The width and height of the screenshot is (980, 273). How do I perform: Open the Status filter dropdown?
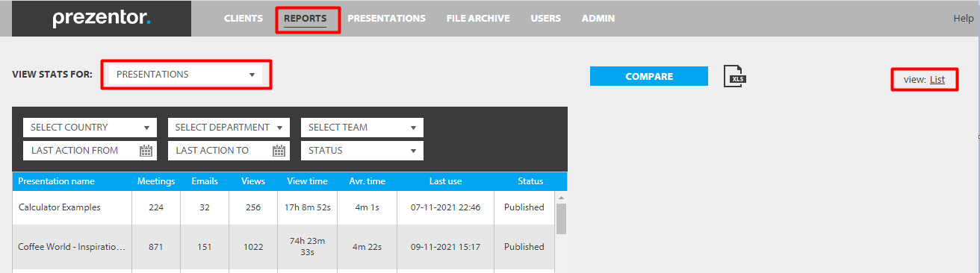click(362, 151)
